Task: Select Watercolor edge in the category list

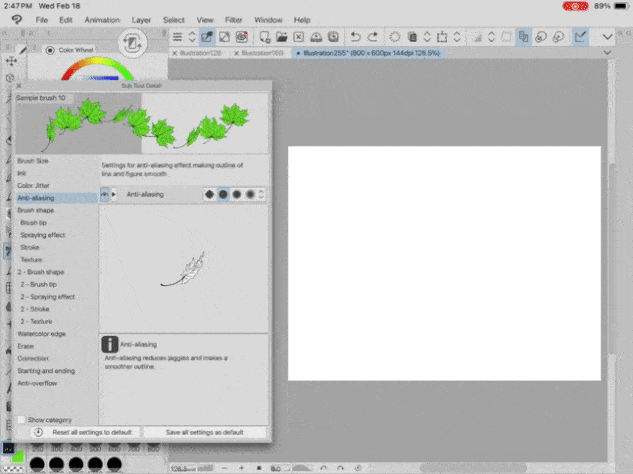Action: 42,334
